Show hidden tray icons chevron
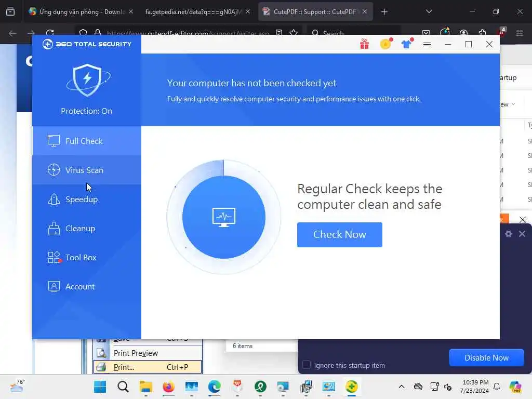 point(402,387)
